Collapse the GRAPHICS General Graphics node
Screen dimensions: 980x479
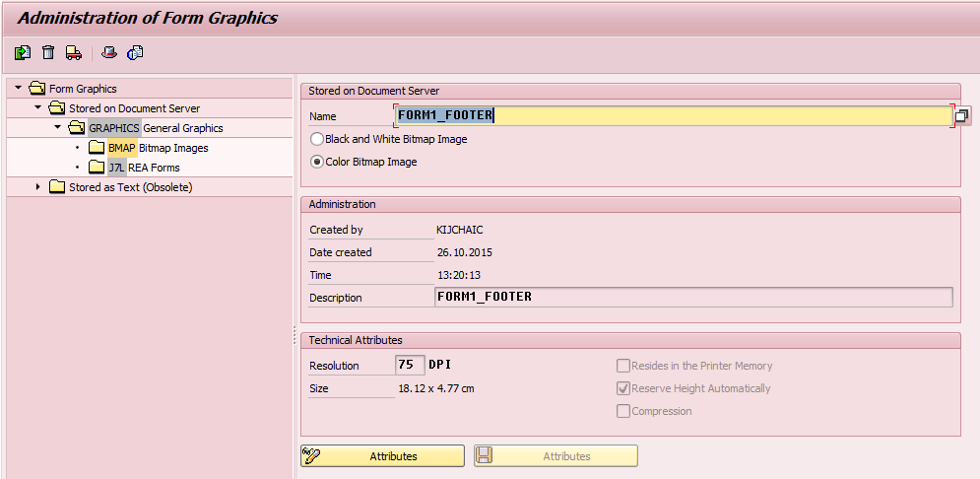[x=57, y=127]
